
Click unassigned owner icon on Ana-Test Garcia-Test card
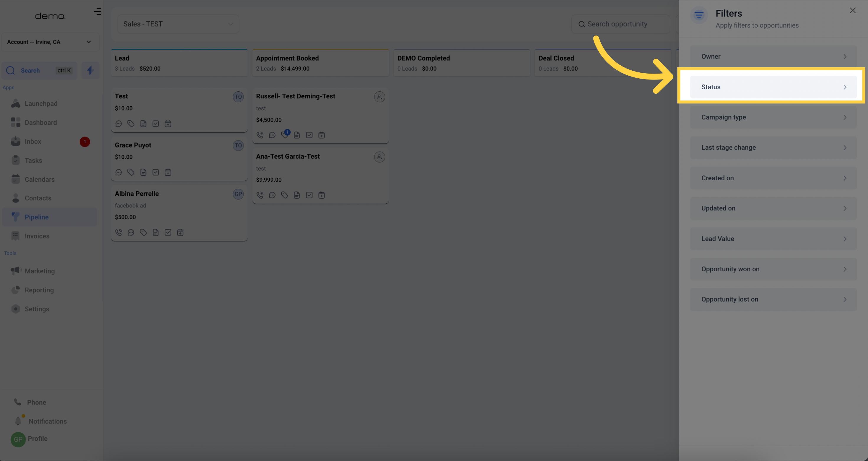pyautogui.click(x=380, y=157)
